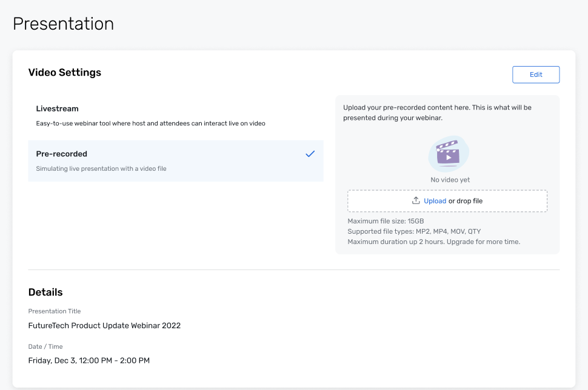This screenshot has height=390, width=588.
Task: Click the blue checkmark beside Pre-recorded
Action: (x=310, y=154)
